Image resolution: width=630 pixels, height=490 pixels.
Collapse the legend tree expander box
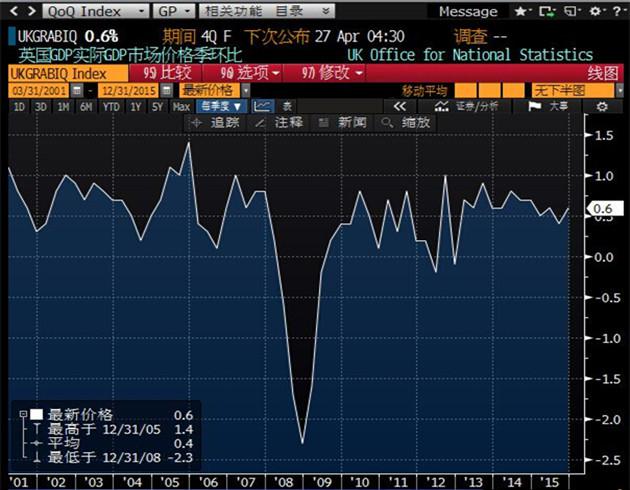(x=22, y=415)
